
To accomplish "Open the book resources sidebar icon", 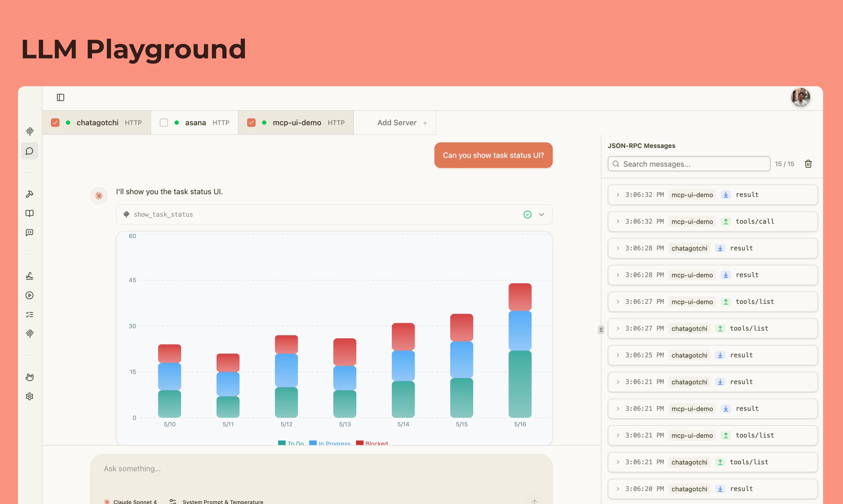I will [x=30, y=213].
